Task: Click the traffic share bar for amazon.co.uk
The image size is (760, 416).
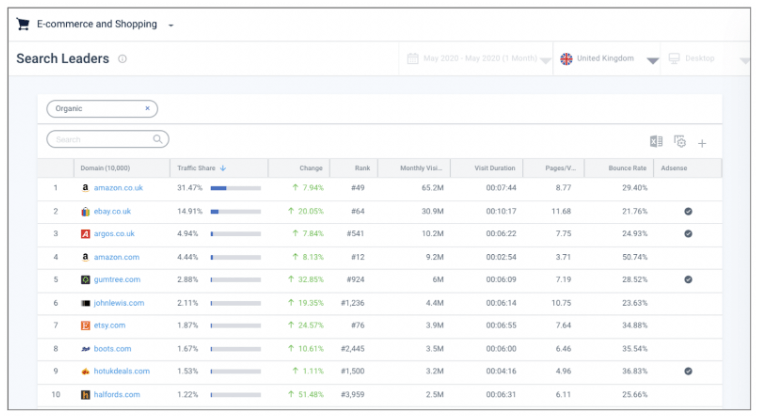Action: pos(235,188)
